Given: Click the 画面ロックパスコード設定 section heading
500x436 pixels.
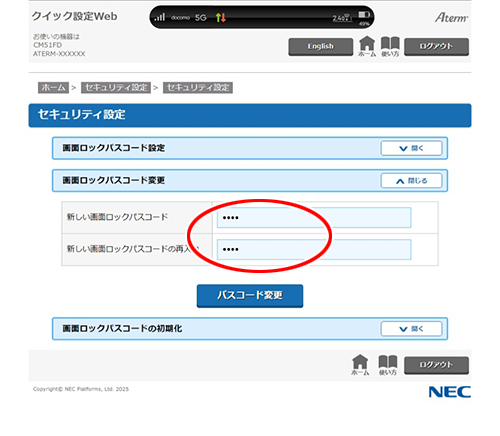Looking at the screenshot, I should (114, 148).
